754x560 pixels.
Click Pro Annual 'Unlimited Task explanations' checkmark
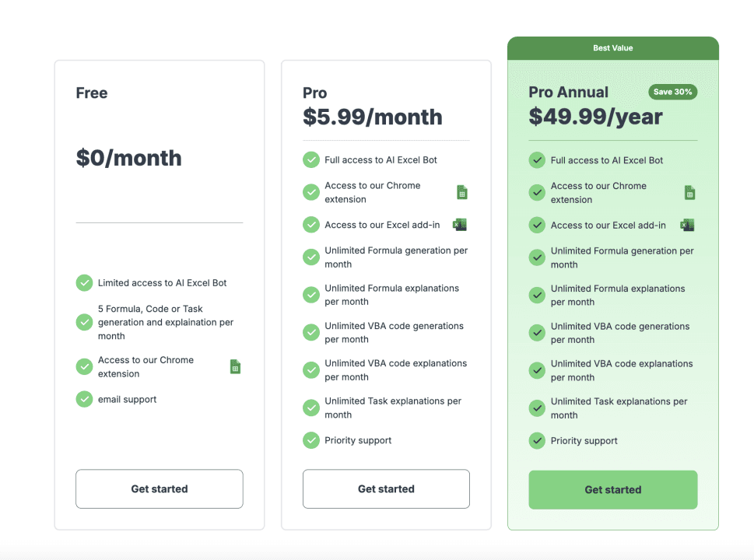[x=537, y=408]
